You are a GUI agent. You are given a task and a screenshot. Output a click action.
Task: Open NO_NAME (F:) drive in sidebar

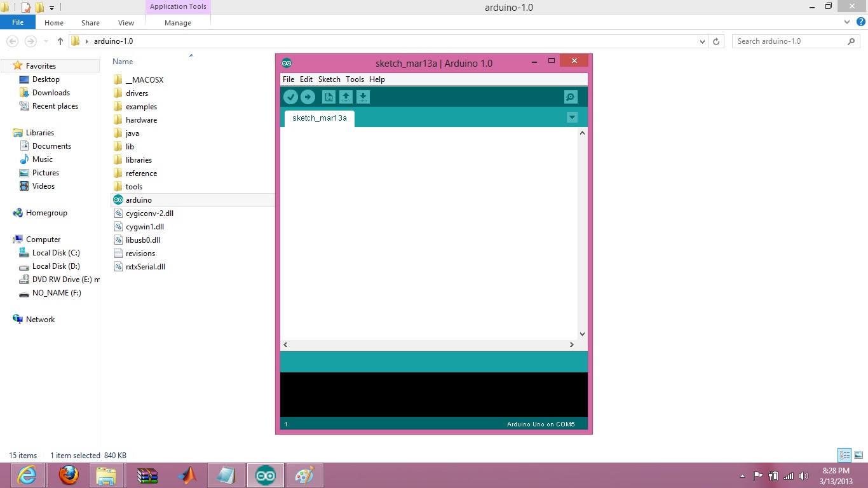[57, 293]
